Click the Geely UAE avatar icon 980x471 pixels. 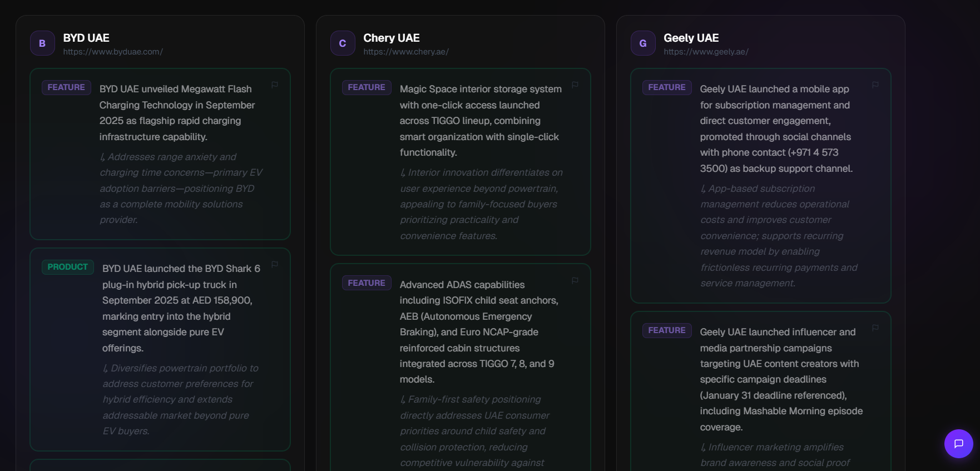click(x=643, y=43)
